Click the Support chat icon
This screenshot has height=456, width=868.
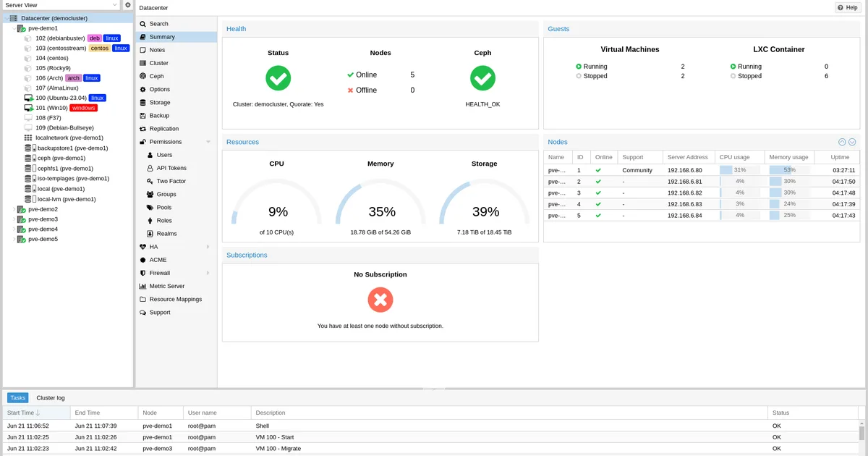click(143, 313)
